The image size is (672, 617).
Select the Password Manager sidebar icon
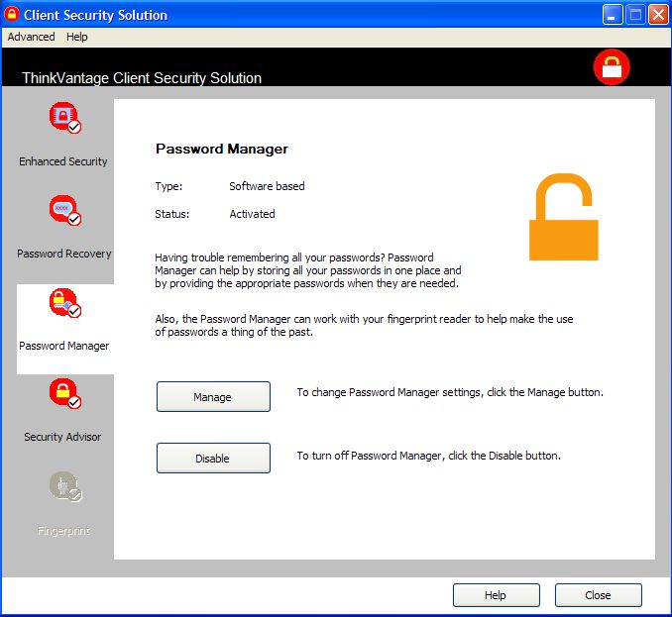point(64,302)
